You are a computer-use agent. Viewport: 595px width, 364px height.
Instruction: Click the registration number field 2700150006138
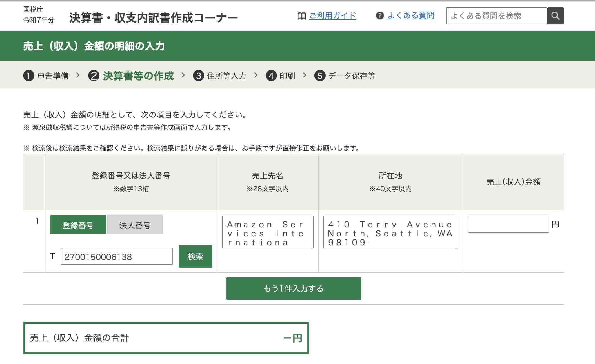pos(116,256)
